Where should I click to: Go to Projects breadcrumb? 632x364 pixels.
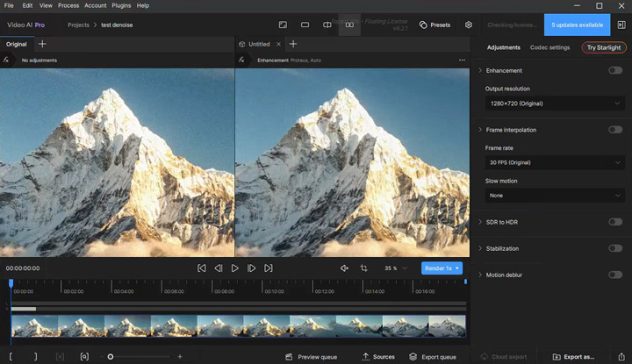pos(78,25)
